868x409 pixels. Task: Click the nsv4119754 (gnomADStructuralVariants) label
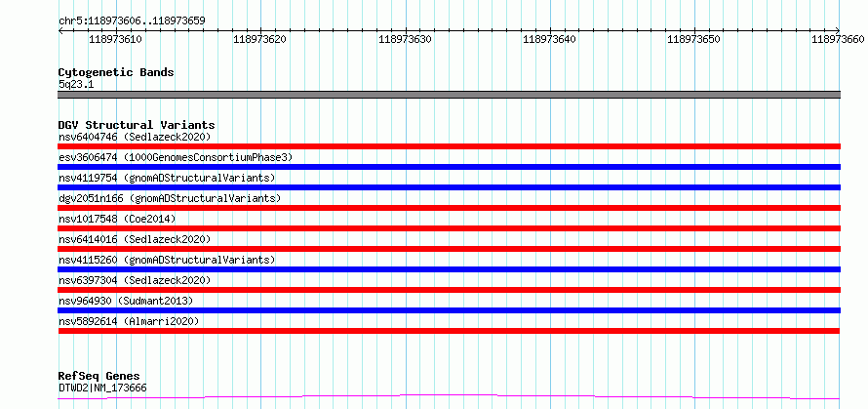point(167,178)
